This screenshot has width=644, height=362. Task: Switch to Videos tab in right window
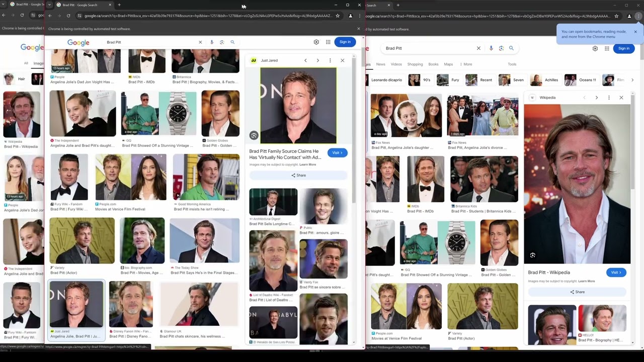396,64
